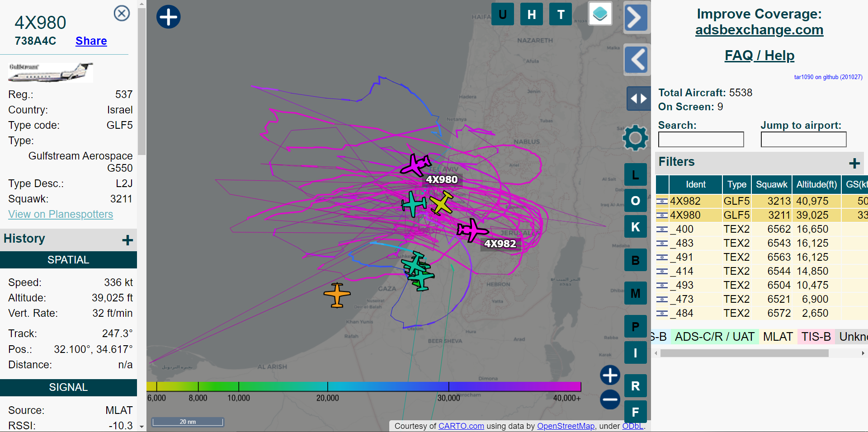This screenshot has width=868, height=432.
Task: Sort table by Ident column
Action: (x=695, y=184)
